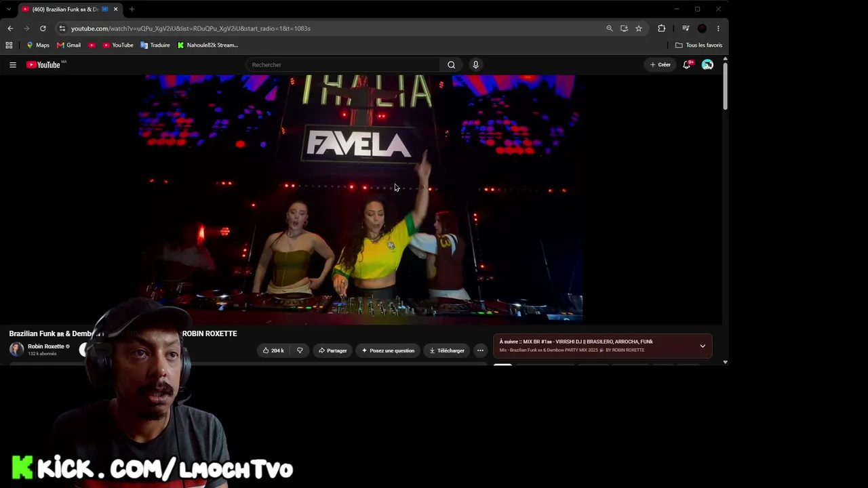Open the YouTube text bookmark
Image resolution: width=868 pixels, height=488 pixels.
(x=118, y=45)
